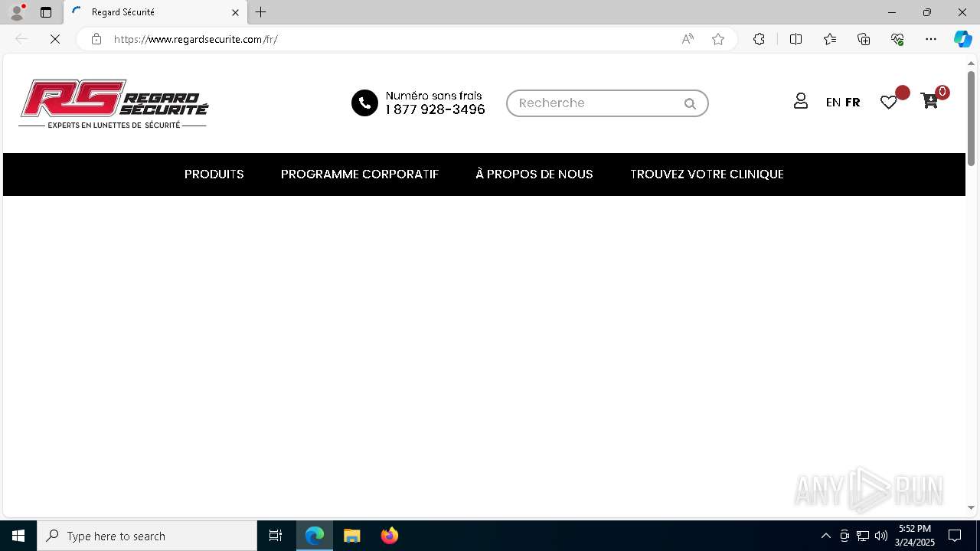Open the Copilot icon
This screenshot has width=980, height=551.
(x=962, y=39)
